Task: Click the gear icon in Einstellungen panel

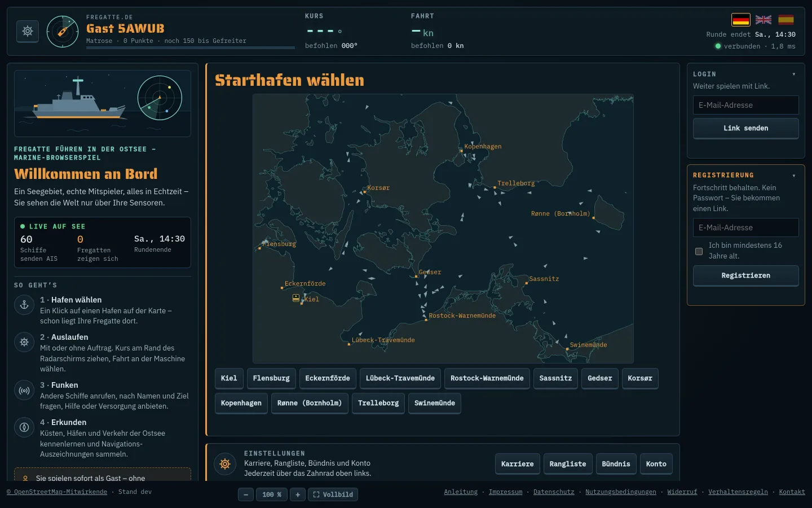Action: click(225, 464)
